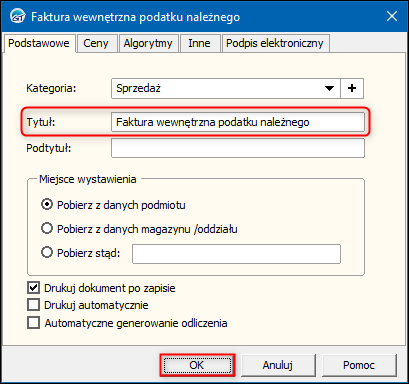The height and width of the screenshot is (384, 409).
Task: Click the Sprzedaż category combo box
Action: pyautogui.click(x=226, y=88)
